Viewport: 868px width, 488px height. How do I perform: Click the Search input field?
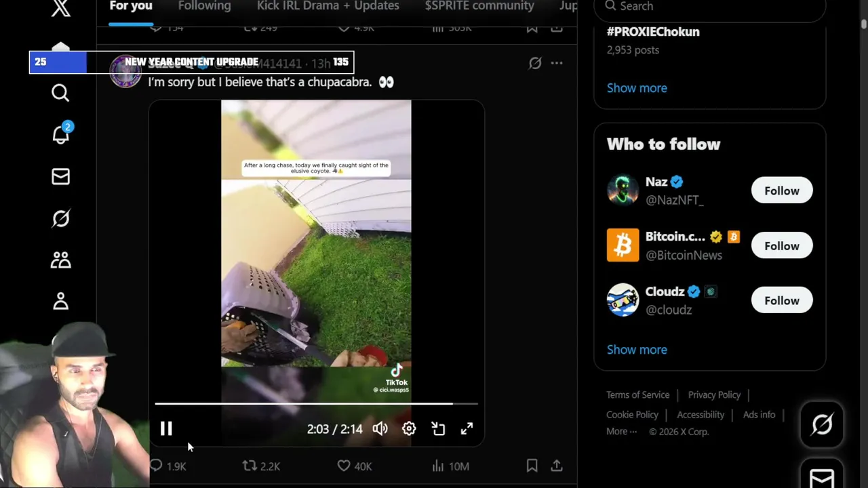pos(709,7)
